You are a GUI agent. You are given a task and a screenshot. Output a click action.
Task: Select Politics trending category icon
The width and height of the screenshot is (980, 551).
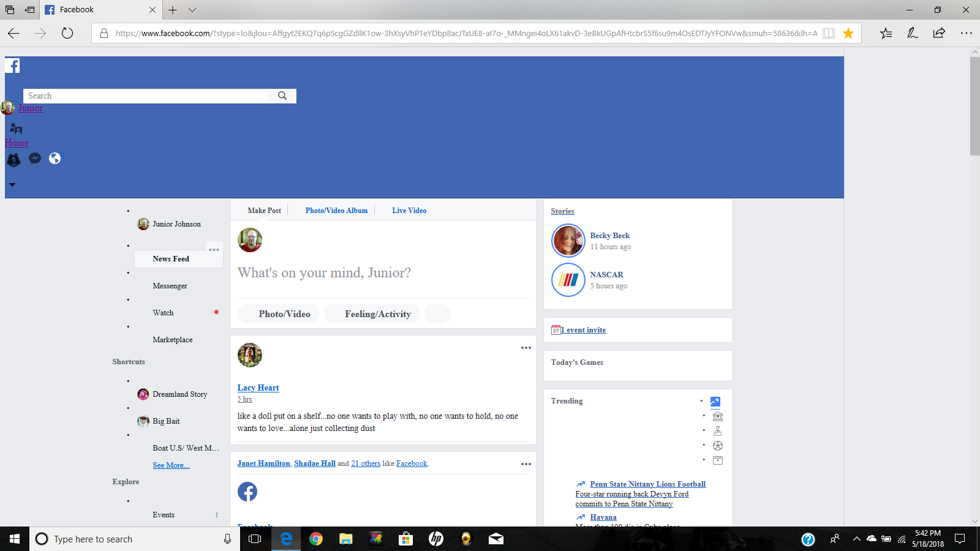[718, 416]
